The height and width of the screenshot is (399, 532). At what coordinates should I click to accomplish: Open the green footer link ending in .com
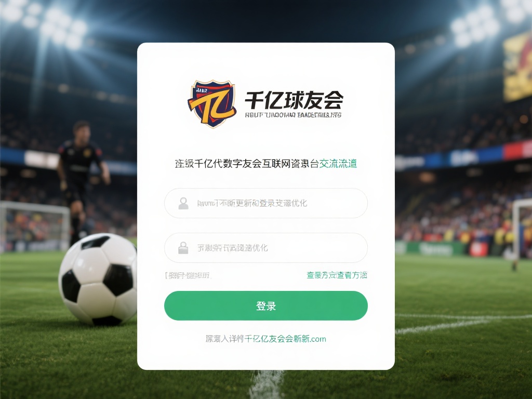coord(285,339)
